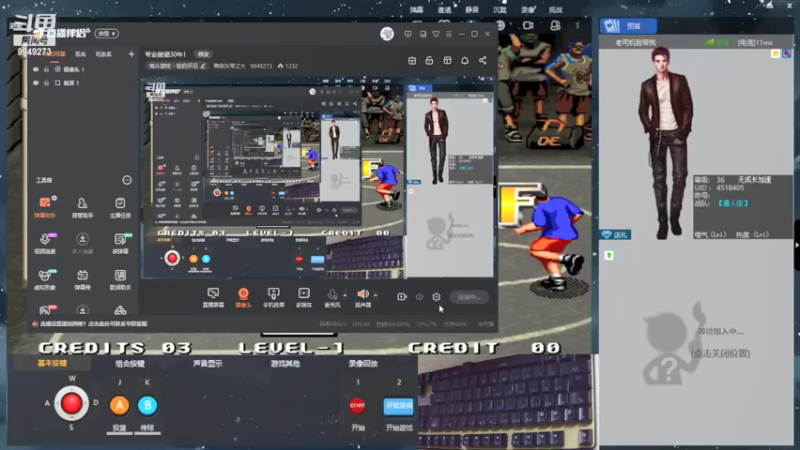The height and width of the screenshot is (450, 800).
Task: Hide the 截屏 1 source via eye icon
Action: click(x=36, y=83)
